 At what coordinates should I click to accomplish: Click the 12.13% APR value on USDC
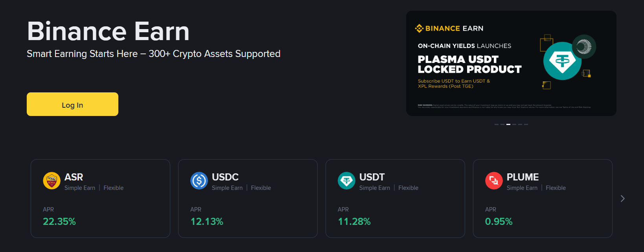point(206,221)
